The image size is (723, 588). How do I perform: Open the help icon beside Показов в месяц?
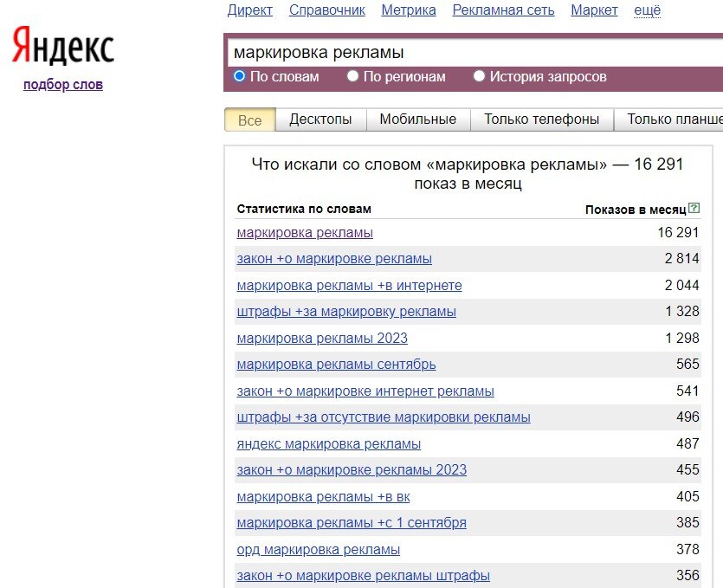[694, 208]
